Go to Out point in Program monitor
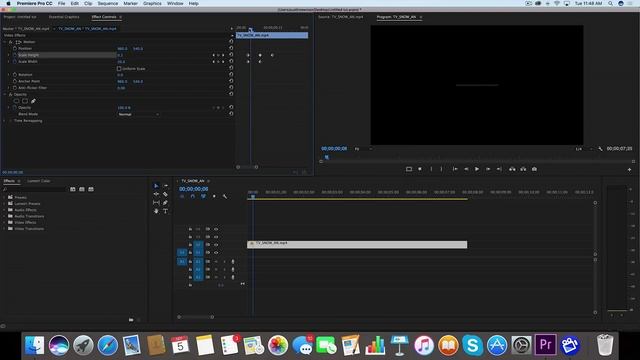Image resolution: width=640 pixels, height=360 pixels. (x=499, y=169)
